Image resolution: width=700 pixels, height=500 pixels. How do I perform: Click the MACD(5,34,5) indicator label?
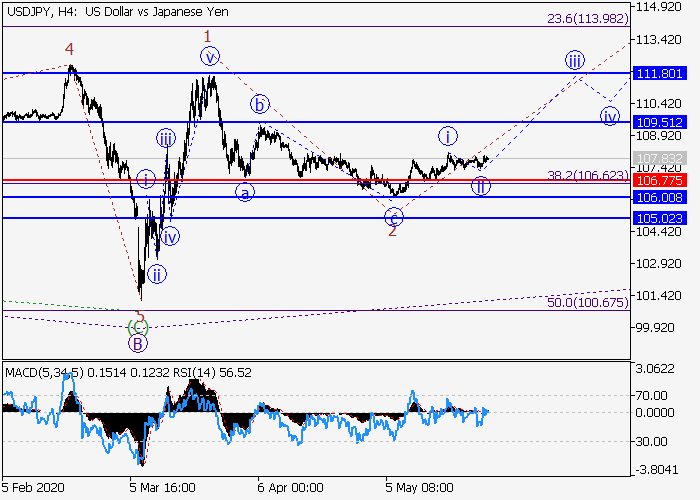click(x=42, y=373)
